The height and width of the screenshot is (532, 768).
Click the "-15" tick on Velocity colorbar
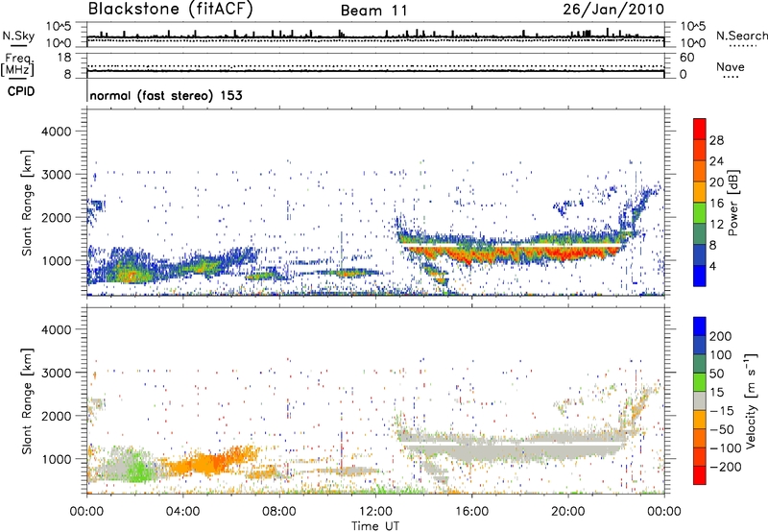[722, 411]
